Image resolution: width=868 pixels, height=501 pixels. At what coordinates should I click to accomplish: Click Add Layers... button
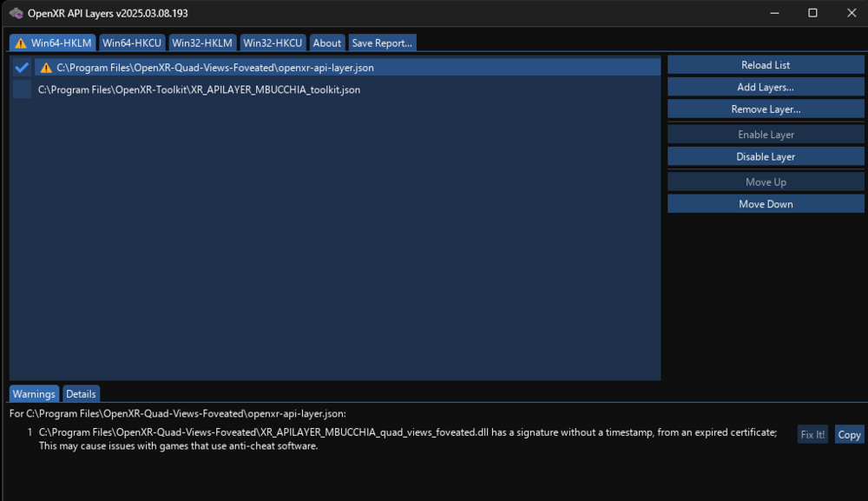tap(766, 87)
